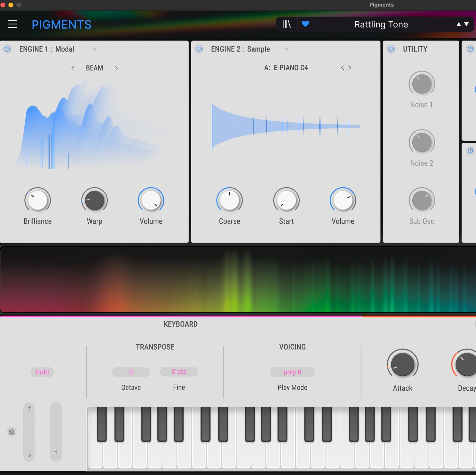Click the colorful spectrum visualizer strip
Image resolution: width=476 pixels, height=475 pixels.
(x=238, y=279)
